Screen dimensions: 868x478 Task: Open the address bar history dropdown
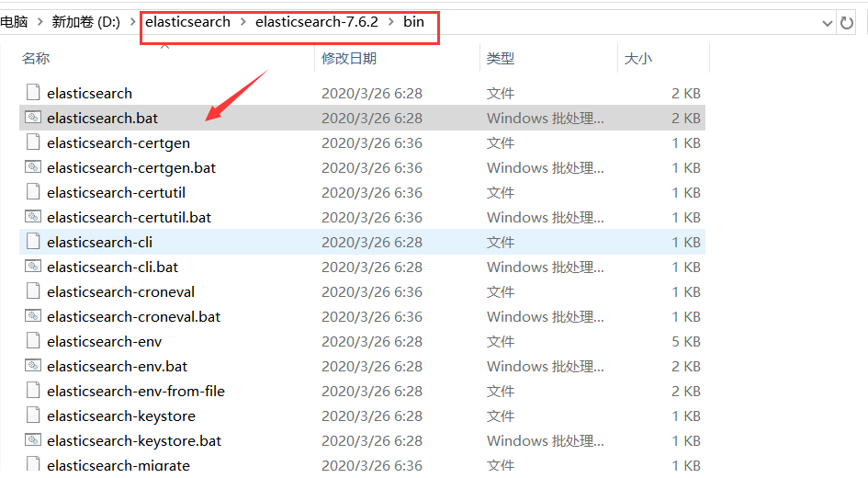click(x=827, y=23)
